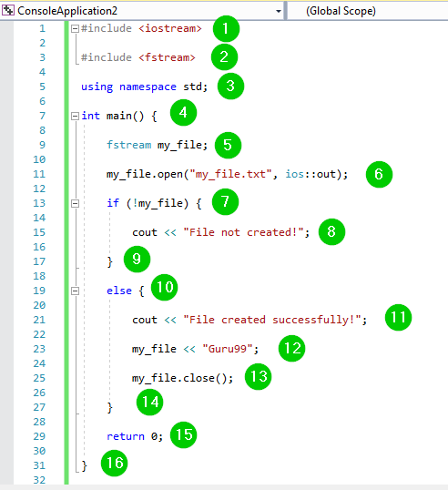
Task: Click the "Guru99" string on line 23
Action: 228,349
